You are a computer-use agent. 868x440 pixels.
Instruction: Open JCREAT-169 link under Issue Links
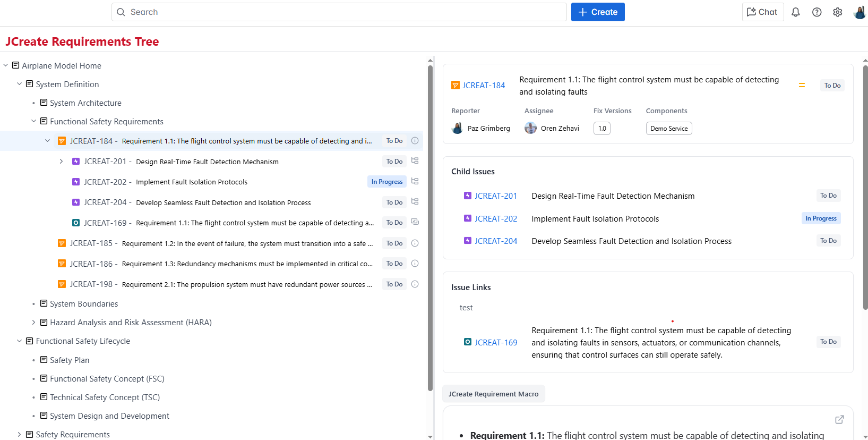pyautogui.click(x=496, y=343)
